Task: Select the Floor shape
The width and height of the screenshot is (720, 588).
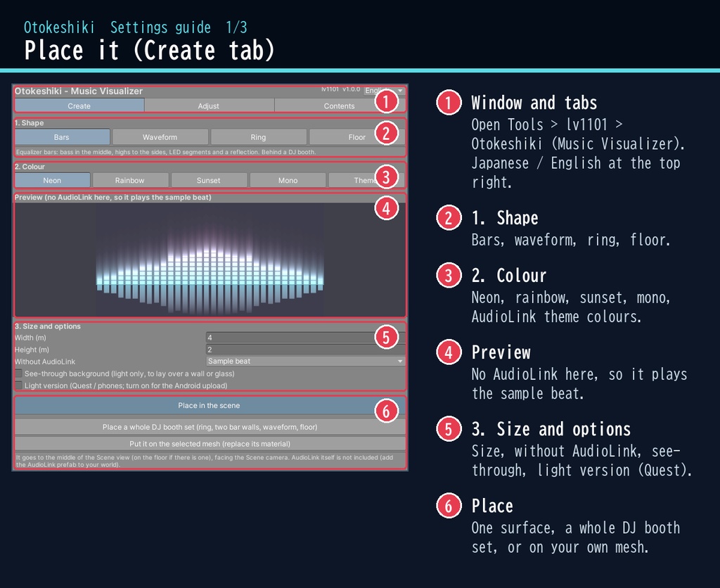Action: click(x=356, y=137)
